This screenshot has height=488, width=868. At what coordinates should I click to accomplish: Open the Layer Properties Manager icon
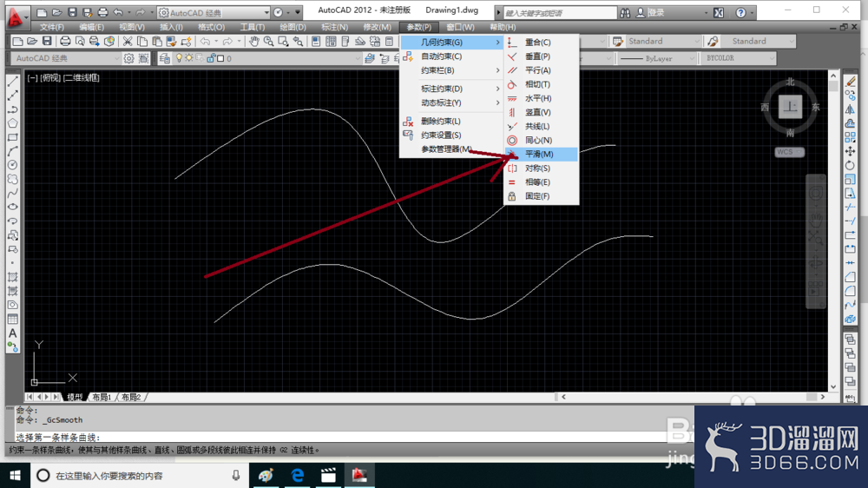click(x=164, y=58)
